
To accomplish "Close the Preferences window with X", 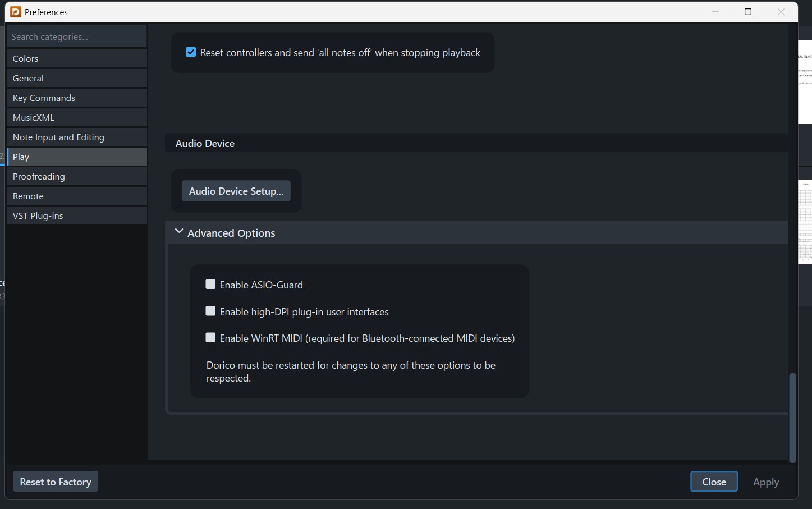I will point(781,12).
